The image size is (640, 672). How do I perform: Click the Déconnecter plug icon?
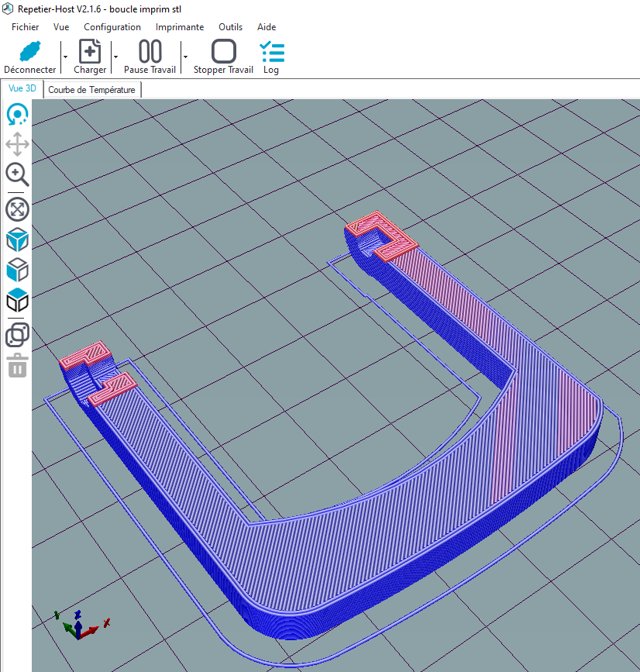[29, 51]
